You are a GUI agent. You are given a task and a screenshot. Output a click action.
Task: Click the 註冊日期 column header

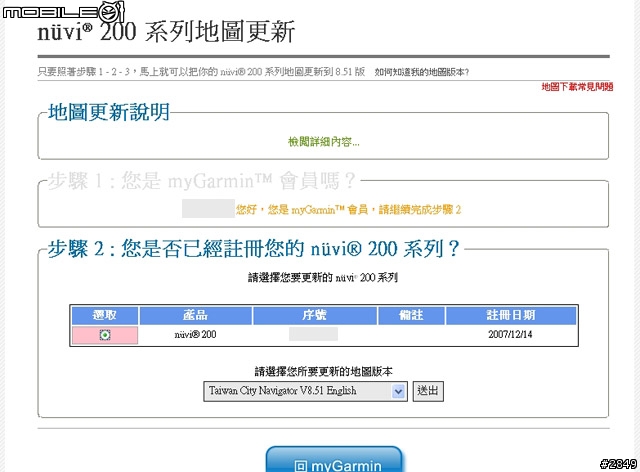(511, 315)
